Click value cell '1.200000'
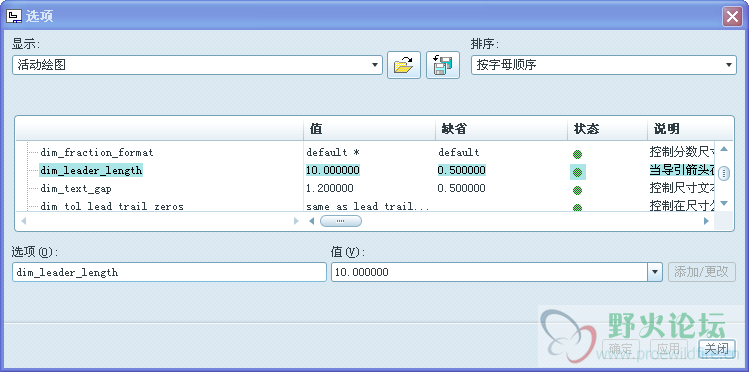 point(330,189)
